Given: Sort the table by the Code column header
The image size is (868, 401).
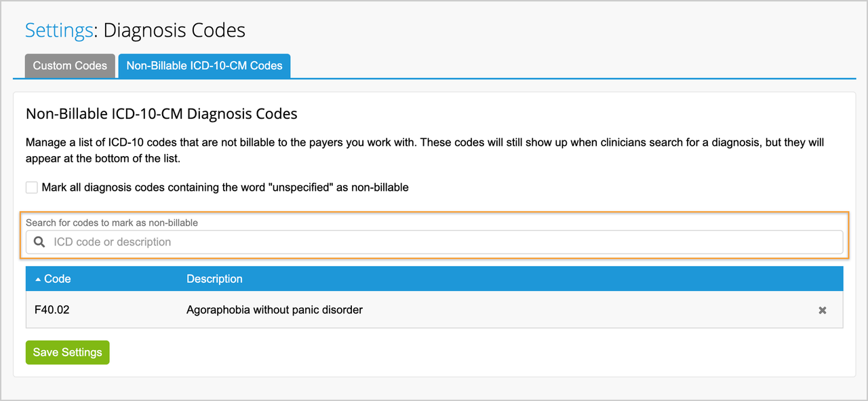Looking at the screenshot, I should 57,279.
